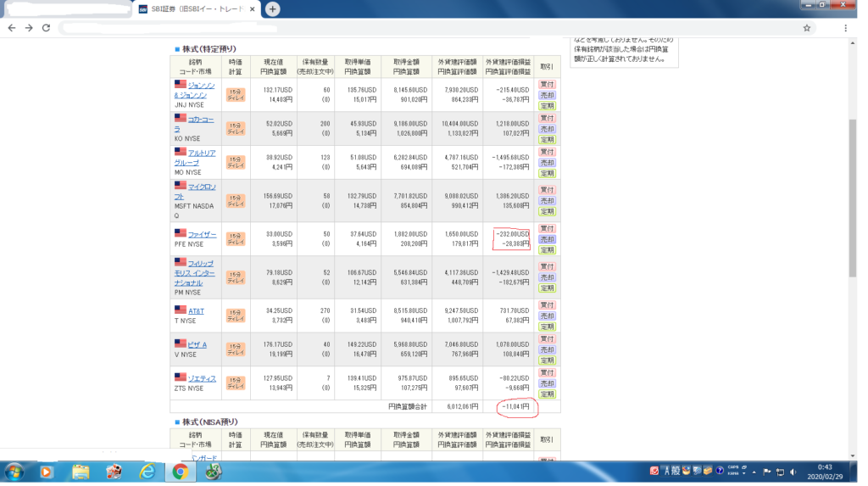This screenshot has height=486, width=868.
Task: Click the browser forward arrow
Action: point(29,28)
